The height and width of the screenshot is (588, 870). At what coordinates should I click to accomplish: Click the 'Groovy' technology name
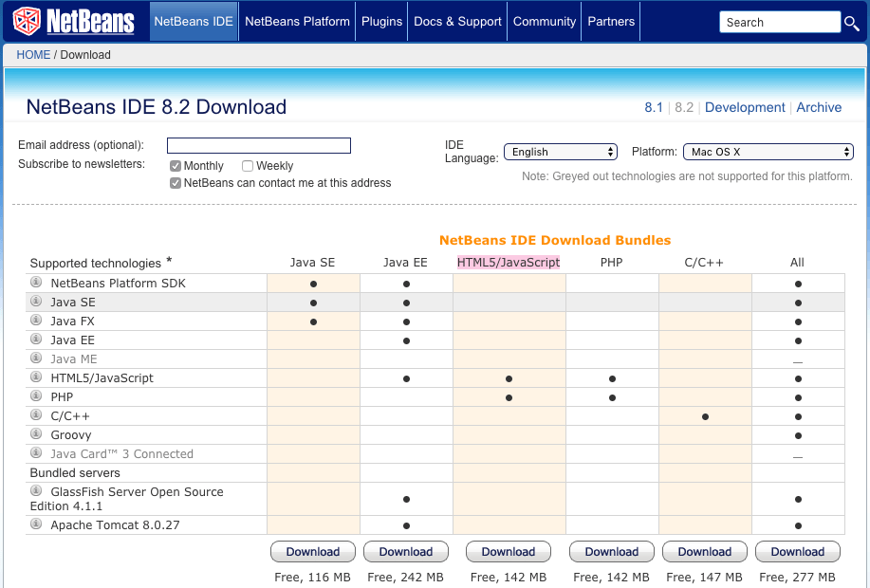(x=71, y=435)
